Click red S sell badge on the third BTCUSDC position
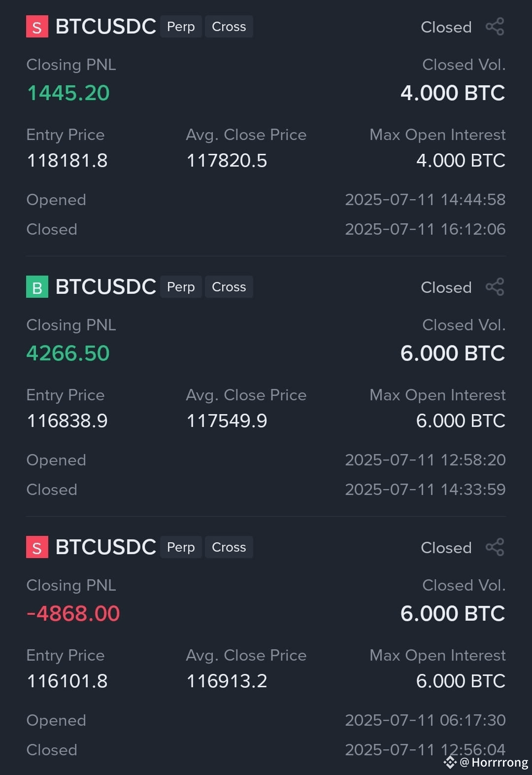532x775 pixels. [x=37, y=547]
